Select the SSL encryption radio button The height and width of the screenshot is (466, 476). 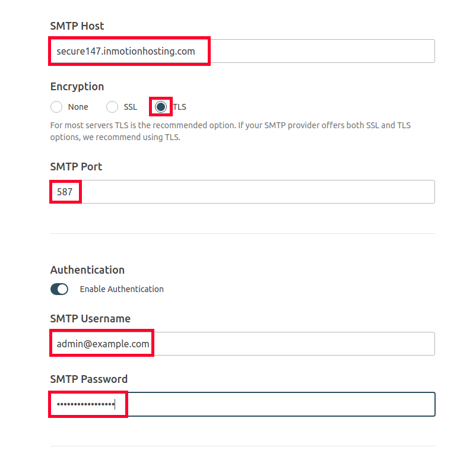(112, 107)
